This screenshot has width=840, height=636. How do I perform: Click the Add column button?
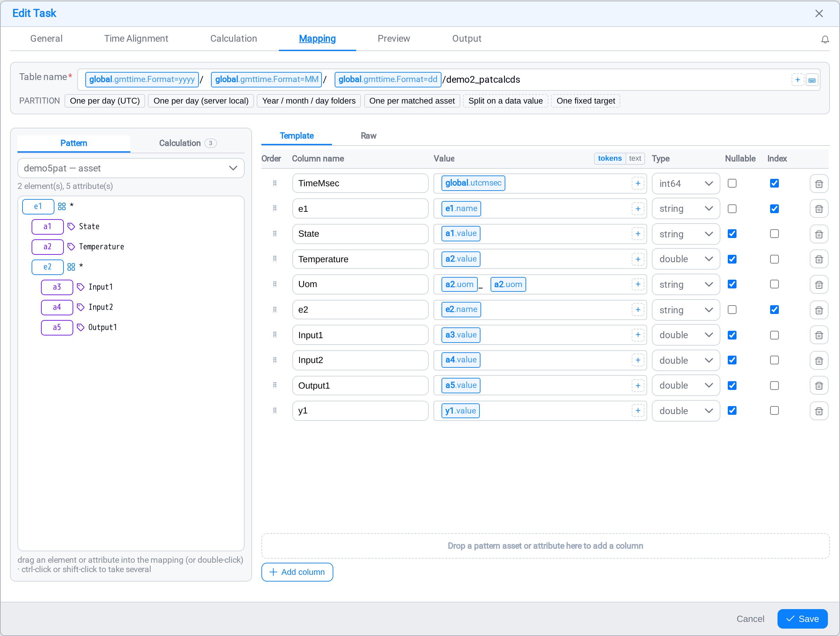(x=297, y=572)
